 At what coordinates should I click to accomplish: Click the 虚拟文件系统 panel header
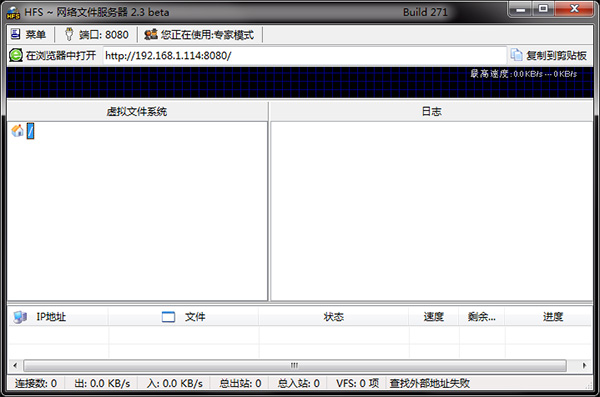(x=137, y=111)
